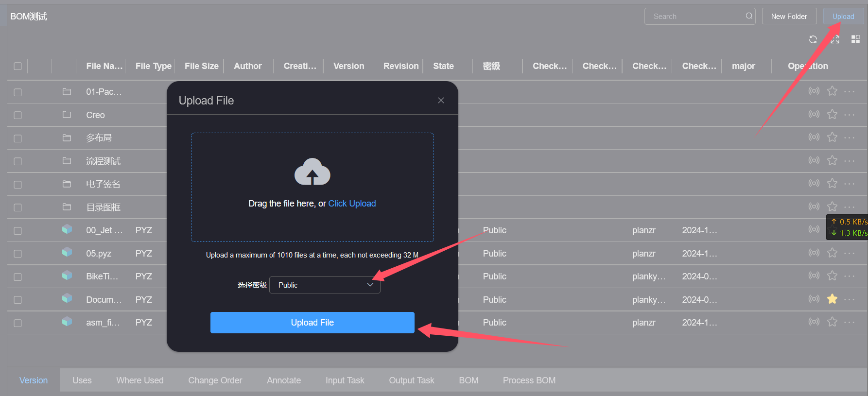Screen dimensions: 868x396
Task: Click the 3D model icon for asm_fi… row
Action: 67,322
